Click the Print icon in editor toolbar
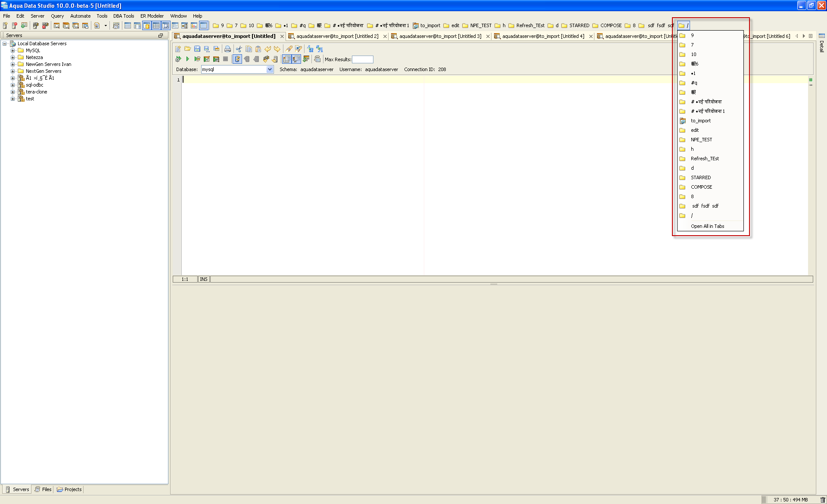 pyautogui.click(x=227, y=49)
